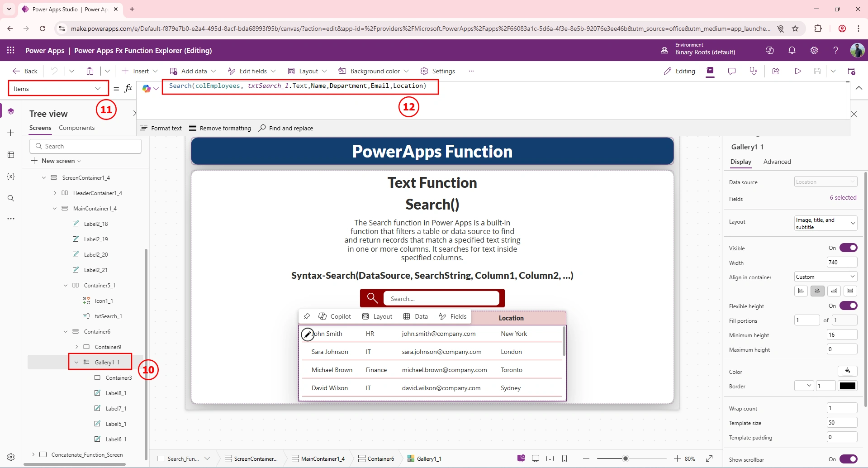The image size is (868, 468).
Task: Click Remove formatting button
Action: tap(220, 128)
